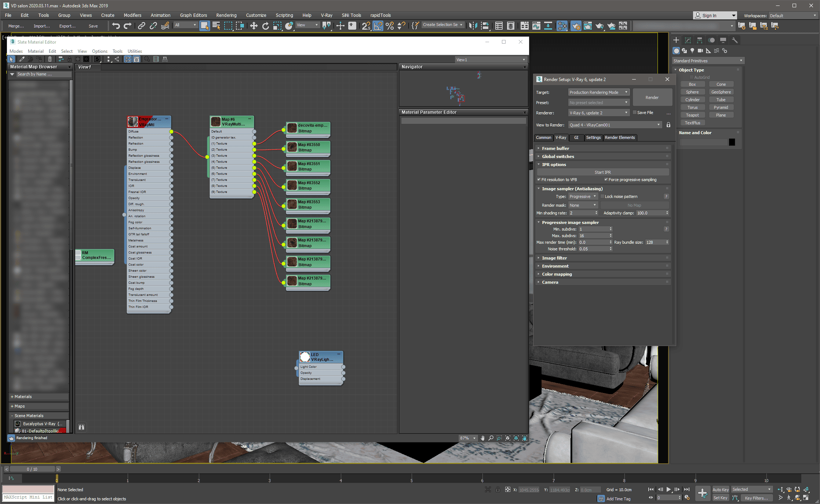Image resolution: width=820 pixels, height=504 pixels.
Task: Show Lights category in Create panel
Action: (692, 51)
